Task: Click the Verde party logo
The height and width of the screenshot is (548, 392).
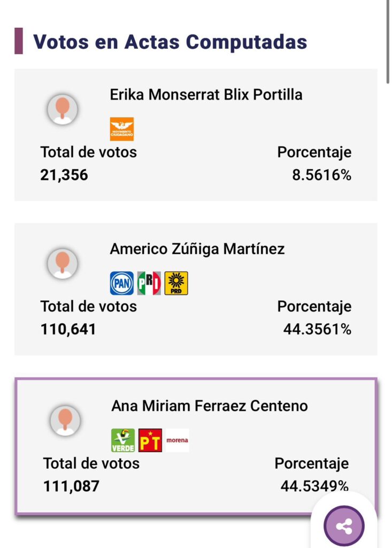Action: click(x=122, y=440)
